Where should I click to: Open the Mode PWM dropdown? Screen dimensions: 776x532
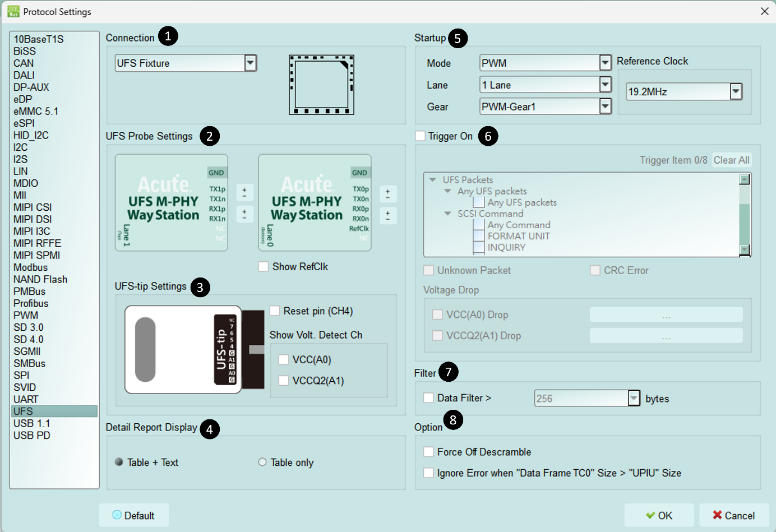point(605,63)
